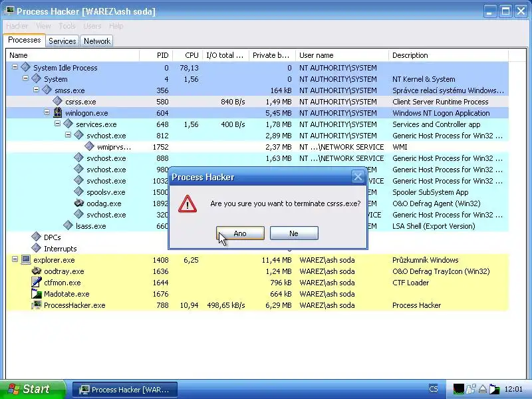Click the oodtray.exe tray icon
This screenshot has height=399, width=532.
point(37,271)
